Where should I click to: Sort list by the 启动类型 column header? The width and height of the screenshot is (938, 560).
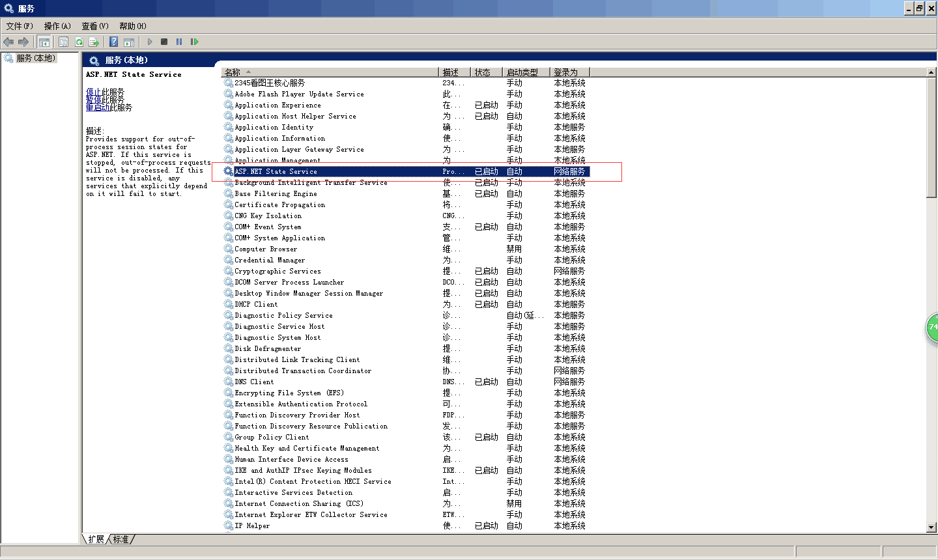[522, 72]
